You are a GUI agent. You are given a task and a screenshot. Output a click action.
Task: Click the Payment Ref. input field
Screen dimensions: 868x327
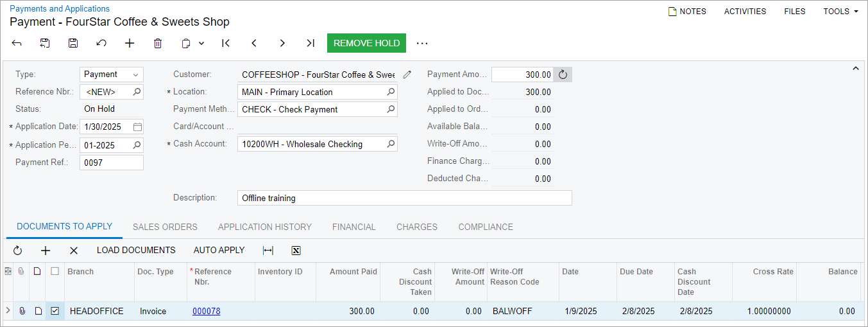click(x=112, y=163)
